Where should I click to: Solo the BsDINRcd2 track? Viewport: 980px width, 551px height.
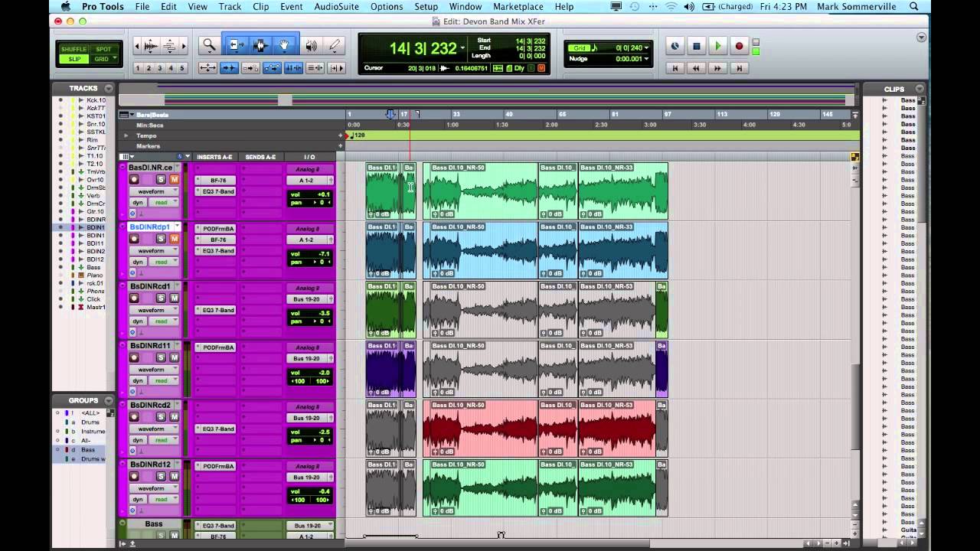point(161,417)
